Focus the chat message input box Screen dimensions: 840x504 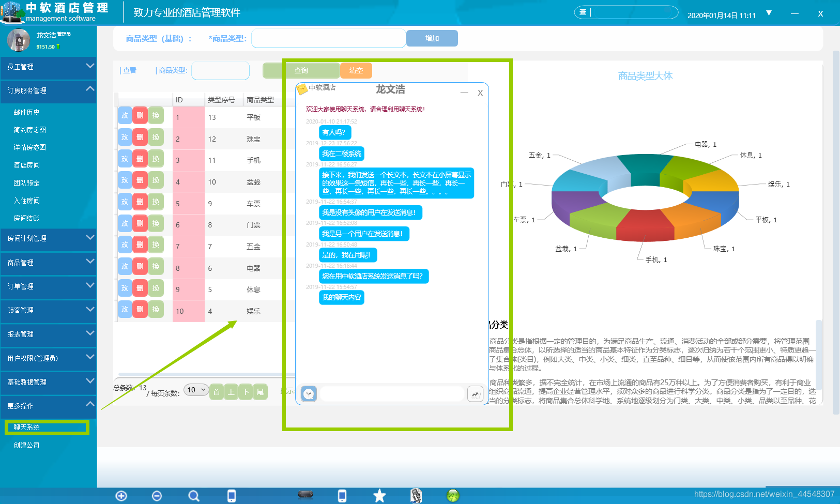coord(392,394)
